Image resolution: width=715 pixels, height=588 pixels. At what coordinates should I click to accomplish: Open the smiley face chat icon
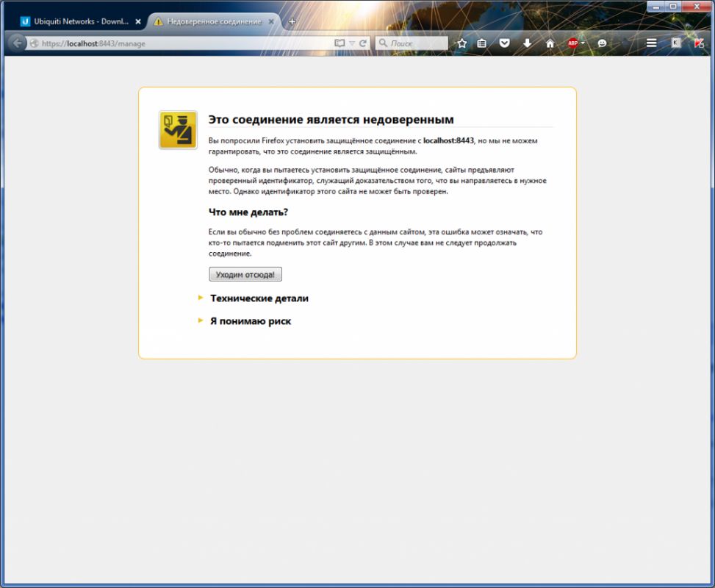603,43
